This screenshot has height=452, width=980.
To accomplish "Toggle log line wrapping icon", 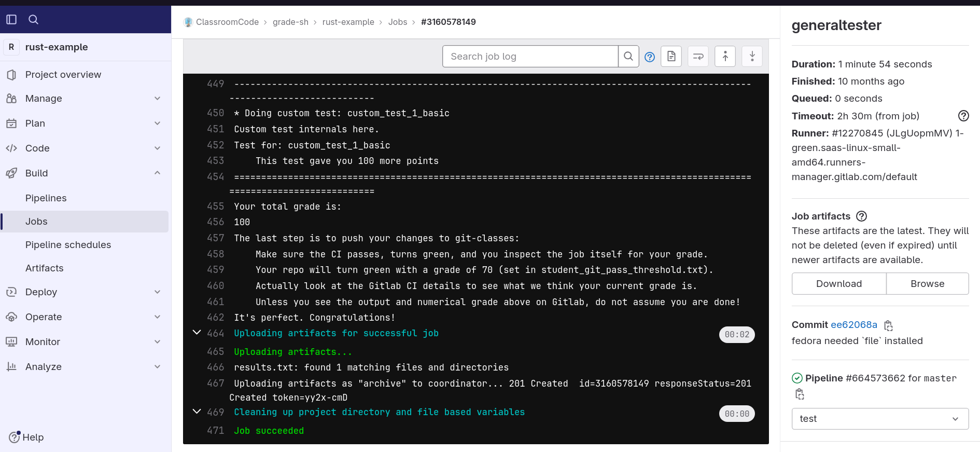I will (x=698, y=57).
